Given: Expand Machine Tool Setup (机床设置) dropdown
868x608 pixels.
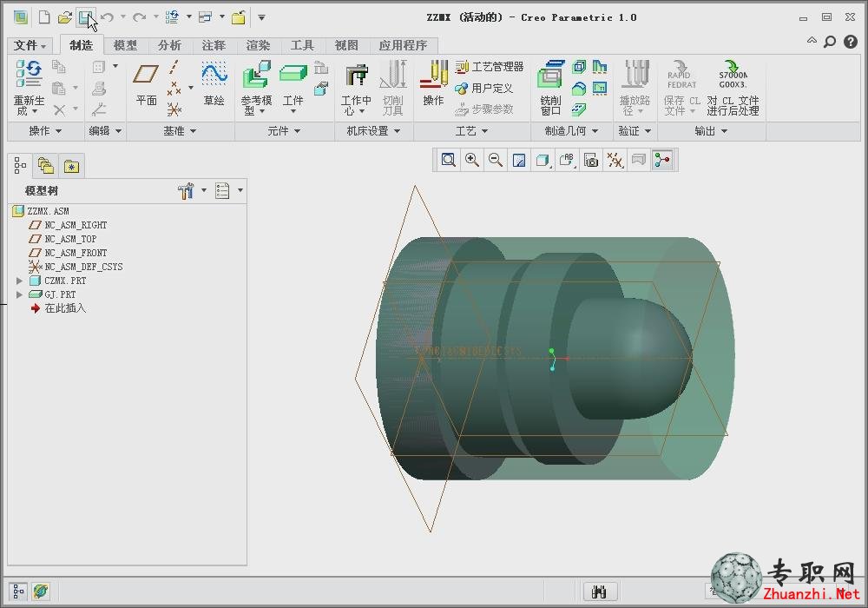Looking at the screenshot, I should tap(373, 131).
